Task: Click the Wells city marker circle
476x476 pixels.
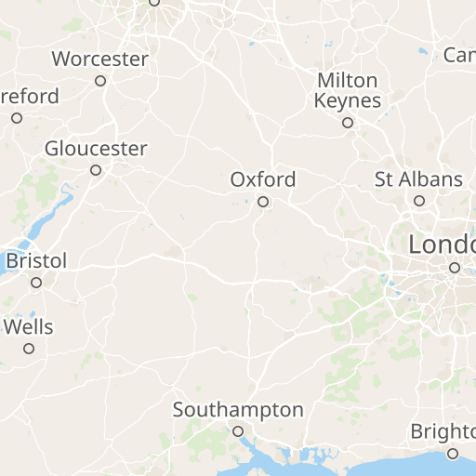Action: [x=29, y=349]
